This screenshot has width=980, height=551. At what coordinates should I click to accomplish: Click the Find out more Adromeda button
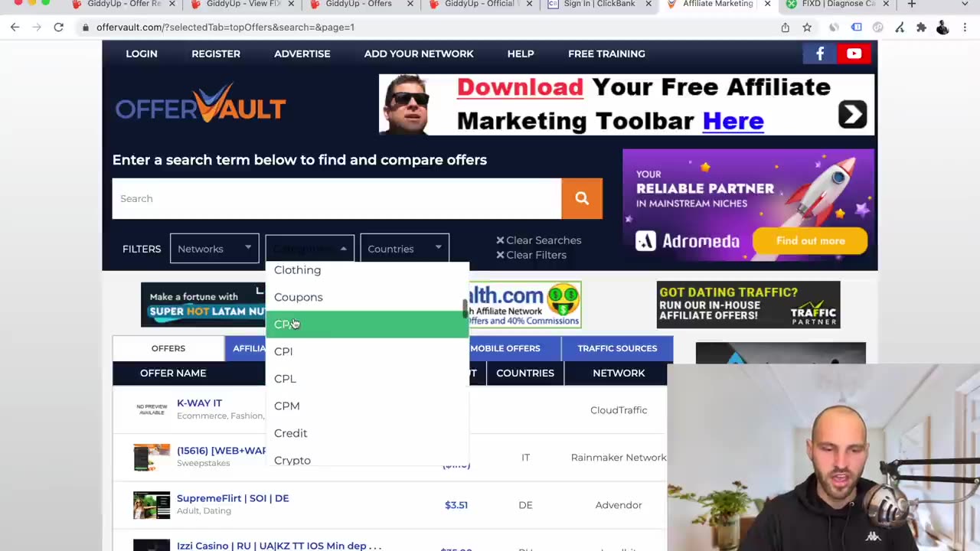pos(810,241)
